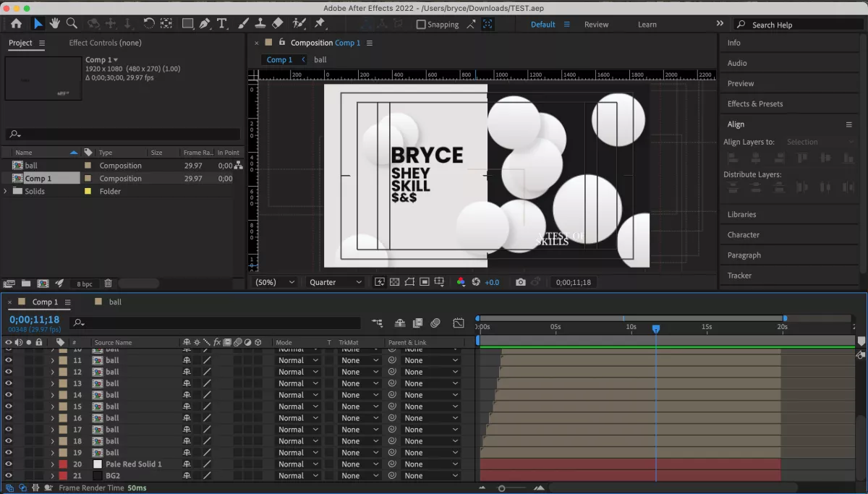This screenshot has width=868, height=494.
Task: Expand the Solids folder in the Project panel
Action: point(6,191)
